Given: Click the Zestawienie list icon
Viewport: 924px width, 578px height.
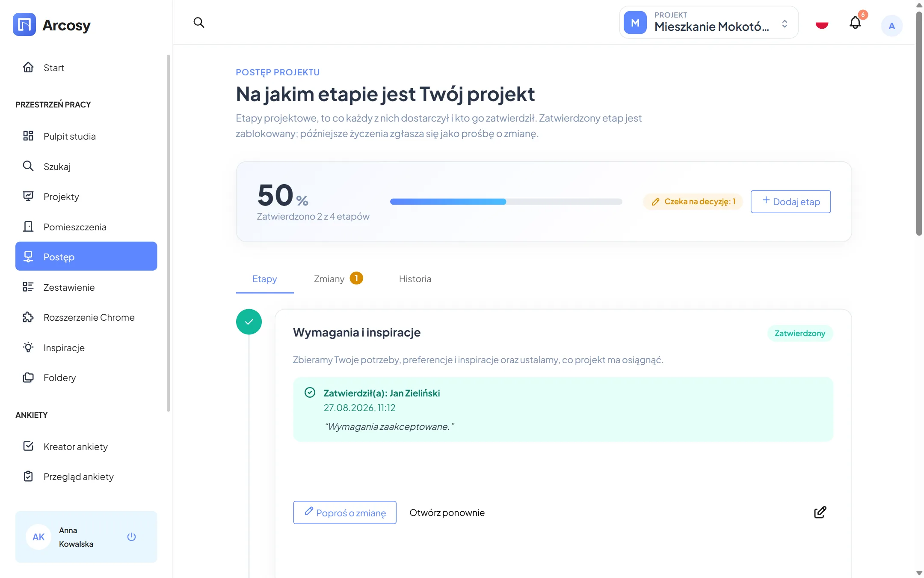Looking at the screenshot, I should (x=28, y=287).
